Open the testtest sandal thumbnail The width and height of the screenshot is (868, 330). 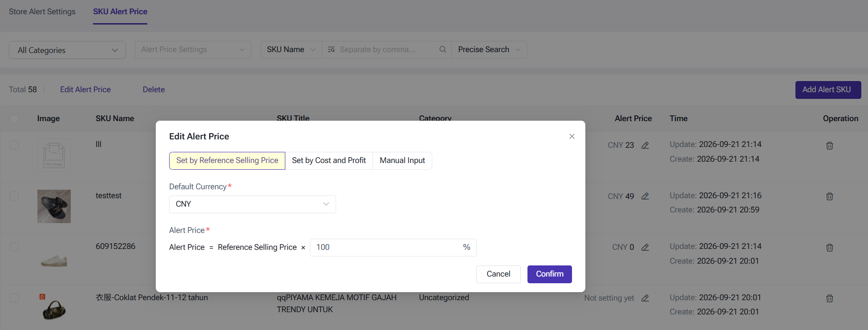[54, 207]
